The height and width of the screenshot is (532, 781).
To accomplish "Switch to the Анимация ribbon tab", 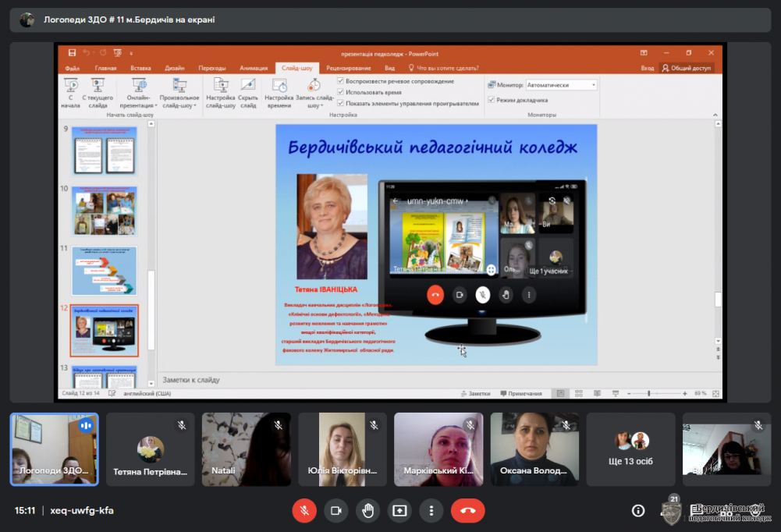I will (x=254, y=68).
